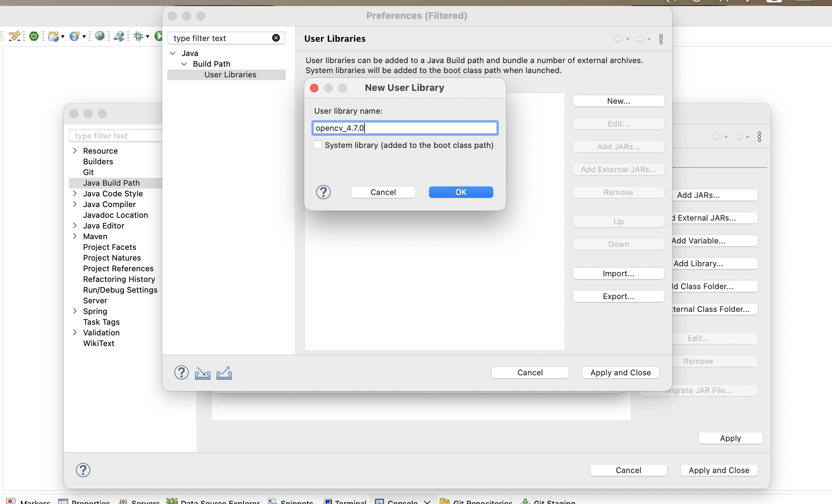Click the Export... button
The image size is (832, 504).
pyautogui.click(x=618, y=296)
